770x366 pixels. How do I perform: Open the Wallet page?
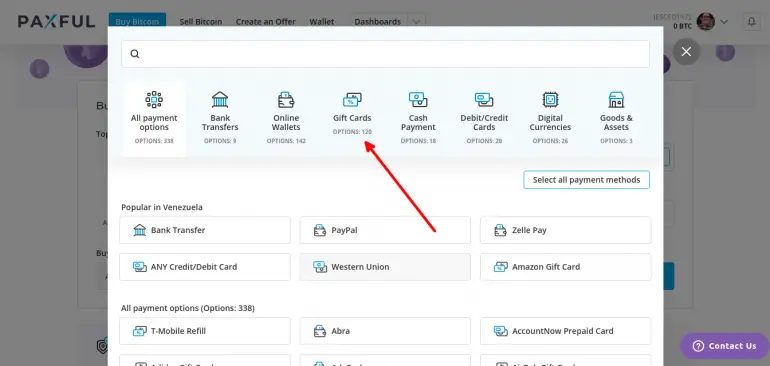322,22
